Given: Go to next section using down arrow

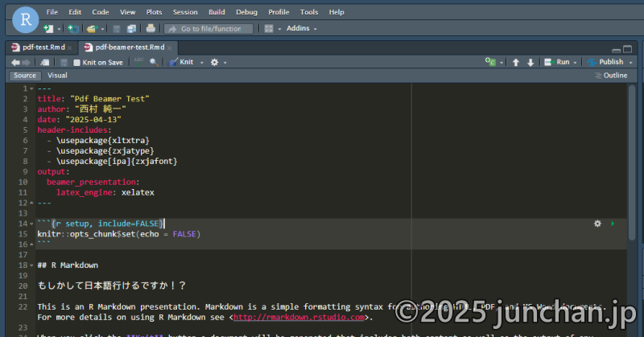Looking at the screenshot, I should tap(530, 63).
